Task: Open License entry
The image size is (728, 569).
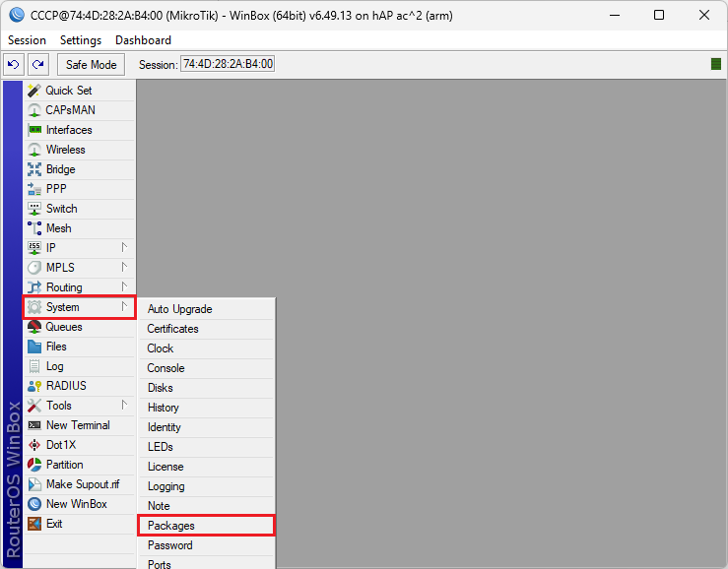Action: [206, 467]
